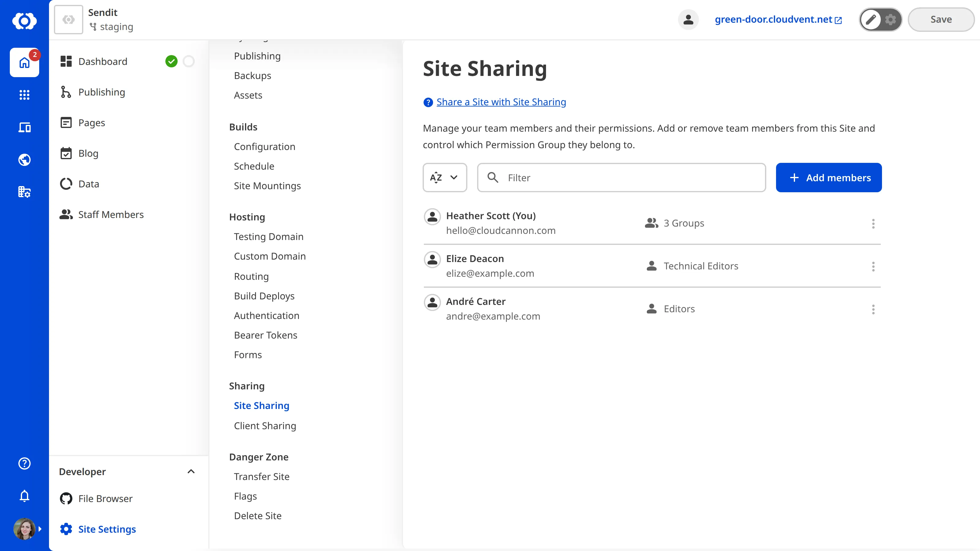Screen dimensions: 980x551
Task: Click Elize Deacon's avatar icon
Action: pos(432,260)
